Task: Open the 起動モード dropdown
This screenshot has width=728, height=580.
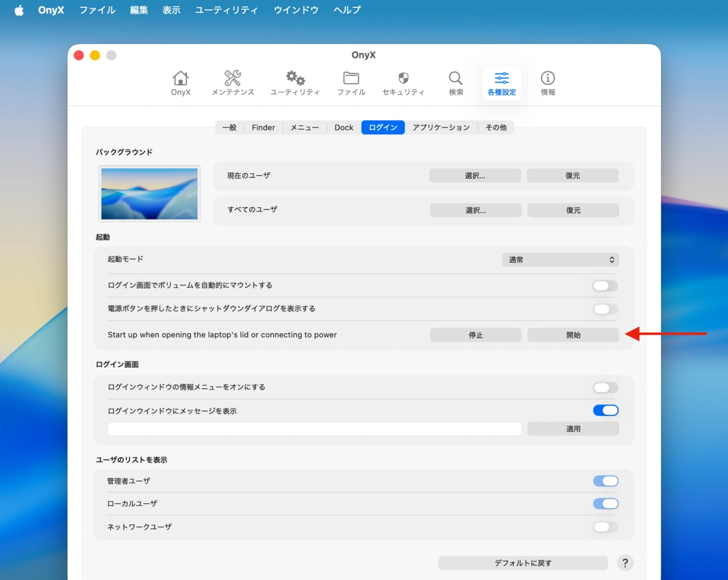Action: click(560, 260)
